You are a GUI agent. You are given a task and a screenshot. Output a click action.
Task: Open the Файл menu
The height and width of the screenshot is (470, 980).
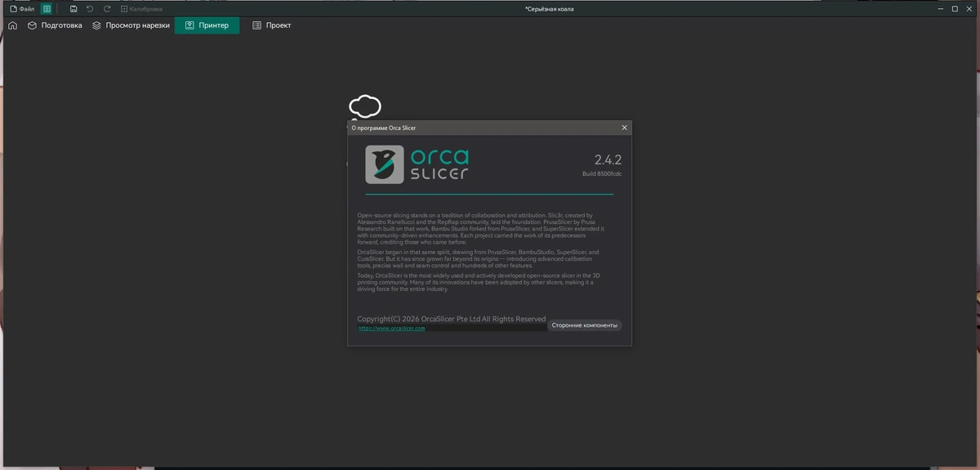click(x=22, y=8)
